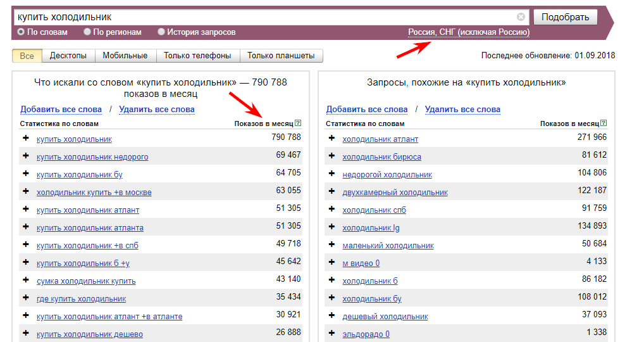The height and width of the screenshot is (342, 644).
Task: Add 'холодильник бирюса' with plus icon
Action: [332, 155]
